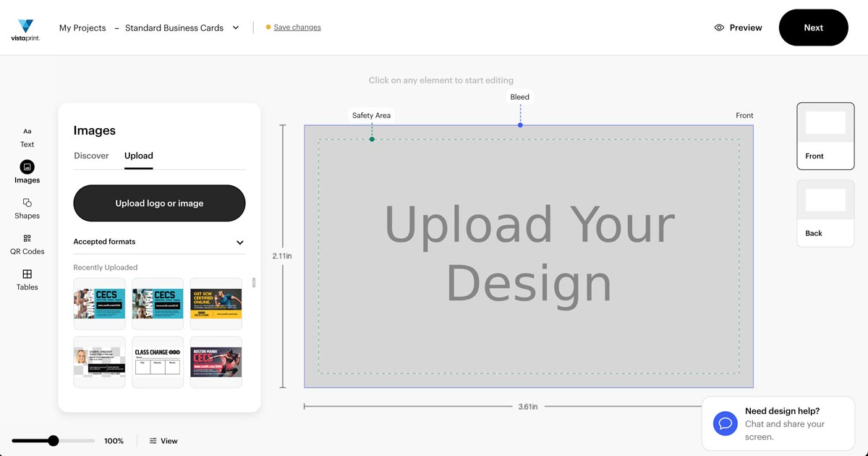Select the Back side thumbnail

[825, 214]
